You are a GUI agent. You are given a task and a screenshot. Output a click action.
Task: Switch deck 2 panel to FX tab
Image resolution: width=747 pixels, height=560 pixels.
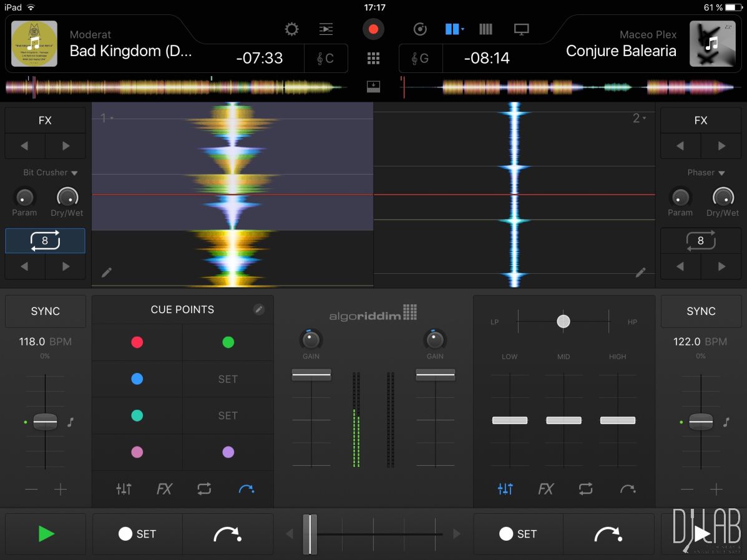coord(545,490)
